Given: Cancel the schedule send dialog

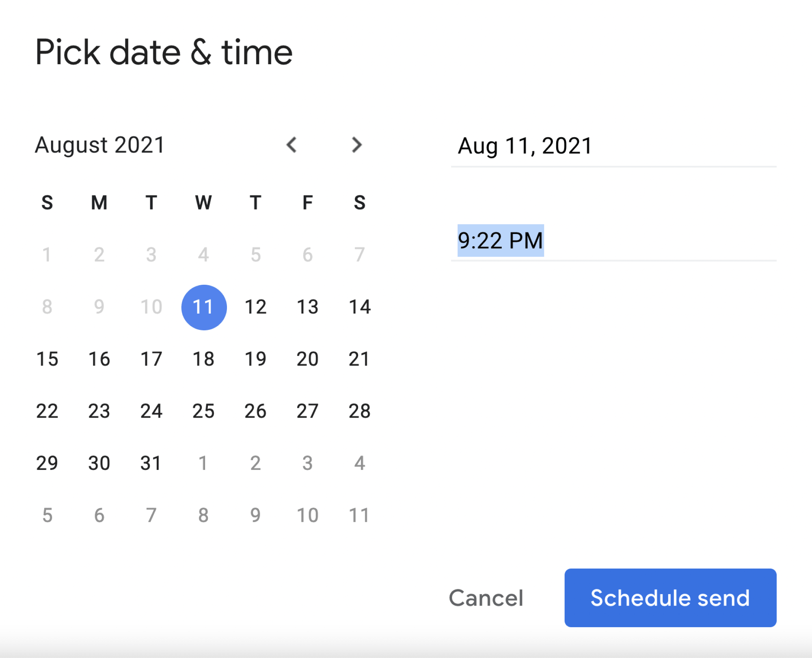Looking at the screenshot, I should 486,598.
